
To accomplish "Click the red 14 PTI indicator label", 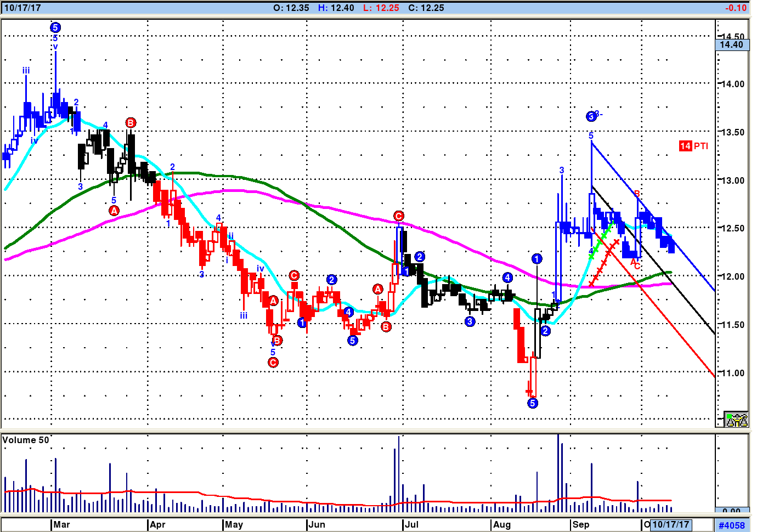I will tap(693, 146).
